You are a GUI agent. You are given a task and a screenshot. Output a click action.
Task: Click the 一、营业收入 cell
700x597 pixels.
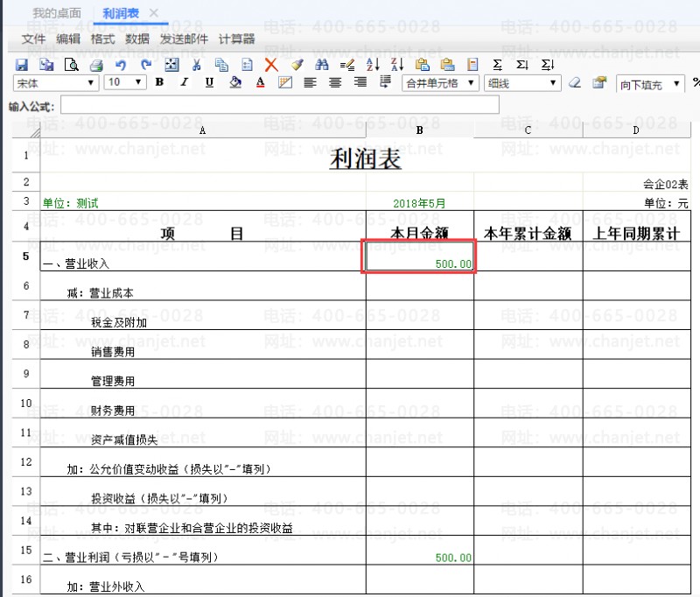[203, 256]
